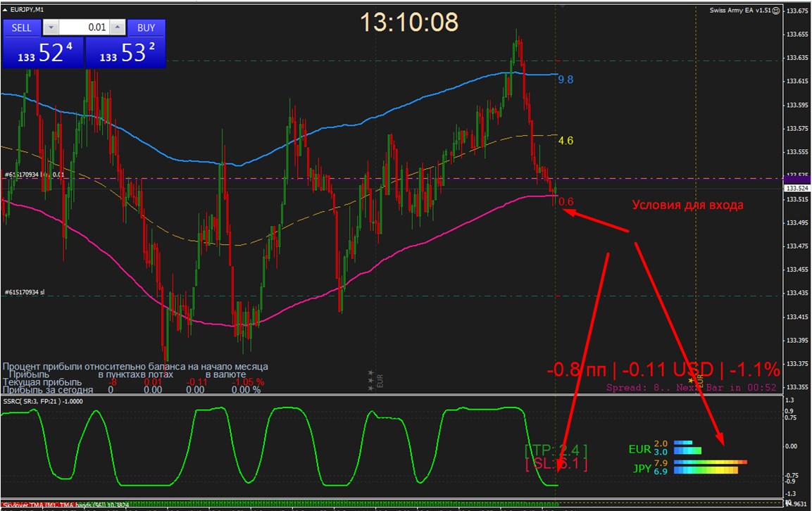Image resolution: width=812 pixels, height=511 pixels.
Task: Decrease lot volume with the down arrow
Action: (51, 27)
